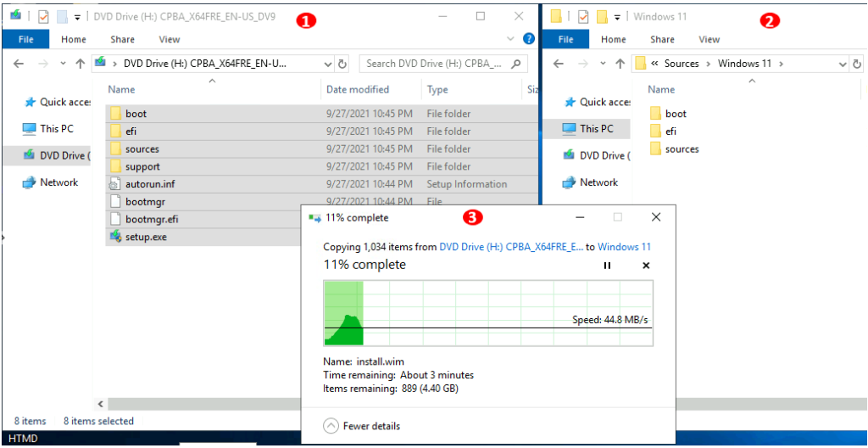The image size is (868, 448).
Task: Open the DVD address bar history dropdown
Action: click(x=329, y=64)
